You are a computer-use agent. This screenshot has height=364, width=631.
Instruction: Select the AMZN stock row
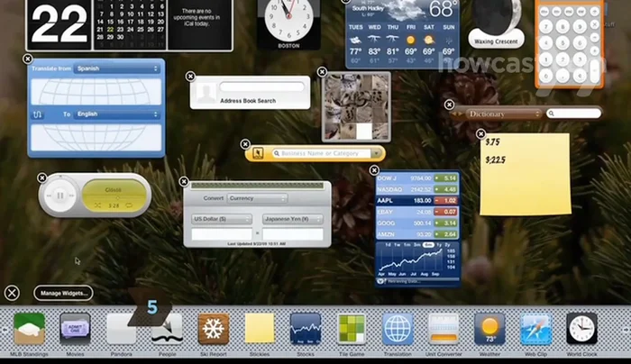[417, 234]
